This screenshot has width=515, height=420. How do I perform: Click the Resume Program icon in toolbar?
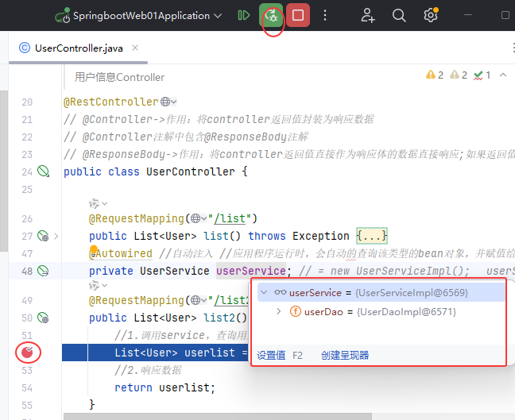tap(244, 15)
